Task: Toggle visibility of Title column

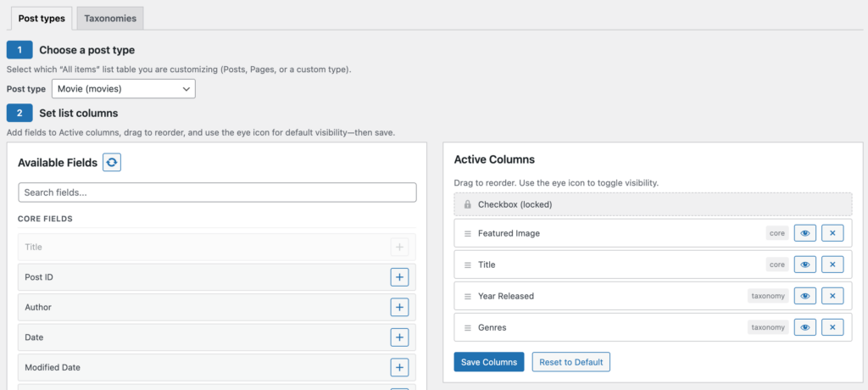Action: point(805,265)
